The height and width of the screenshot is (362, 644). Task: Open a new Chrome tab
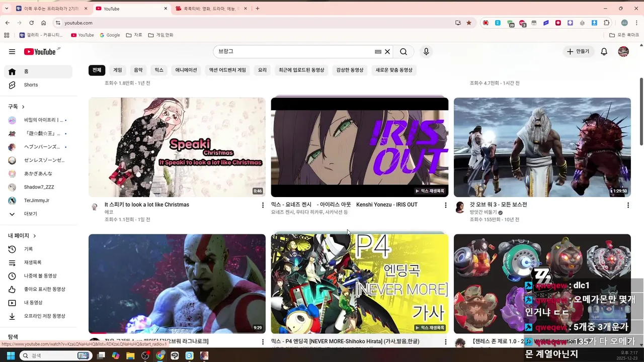click(258, 9)
